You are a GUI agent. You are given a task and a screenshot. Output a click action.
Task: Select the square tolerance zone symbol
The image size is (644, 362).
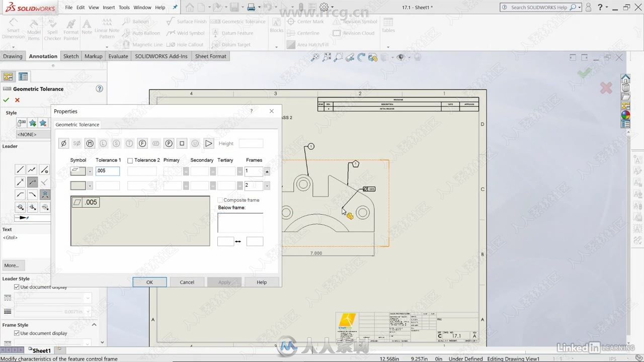point(182,143)
